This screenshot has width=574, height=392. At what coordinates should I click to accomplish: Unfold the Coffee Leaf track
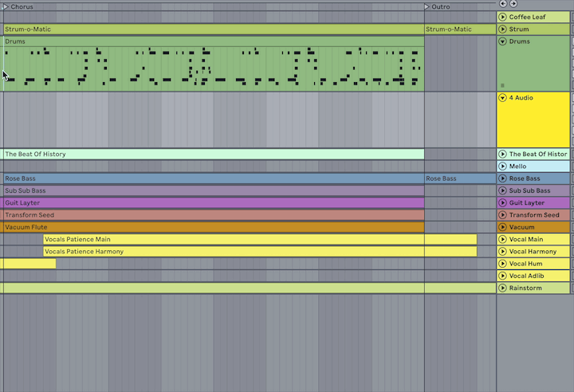pyautogui.click(x=503, y=17)
